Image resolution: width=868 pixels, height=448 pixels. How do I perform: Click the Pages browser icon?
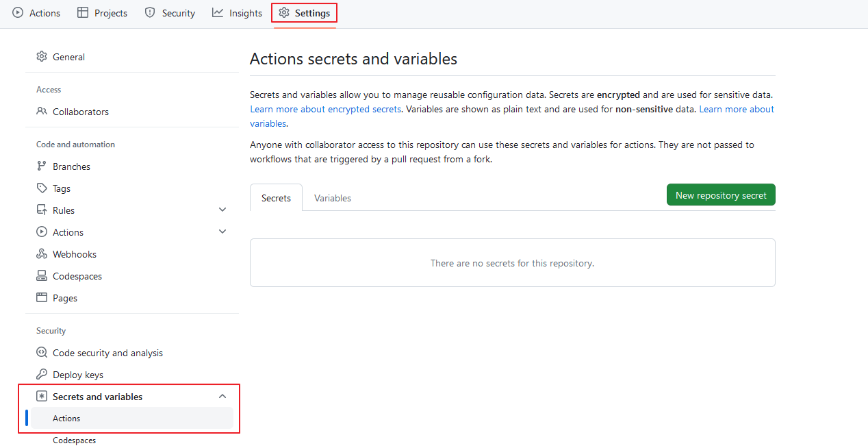(42, 298)
